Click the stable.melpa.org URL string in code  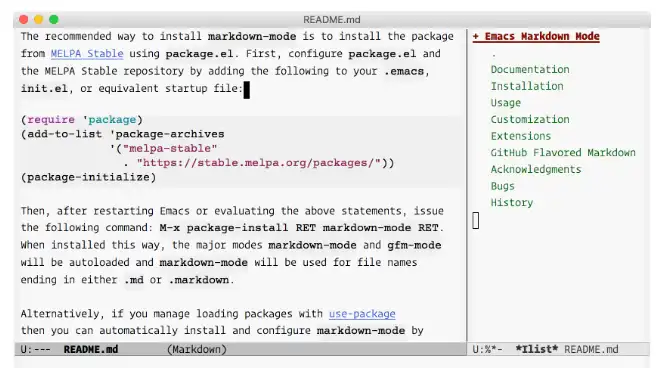tap(259, 163)
